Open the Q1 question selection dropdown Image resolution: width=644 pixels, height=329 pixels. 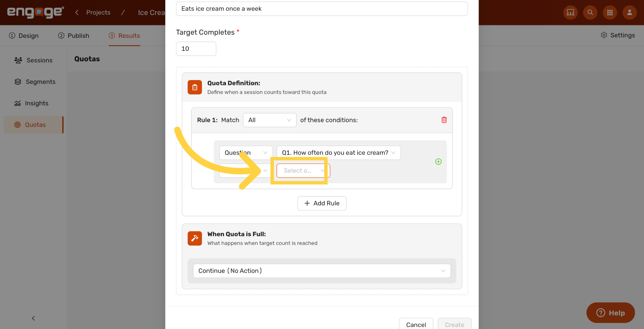[338, 153]
